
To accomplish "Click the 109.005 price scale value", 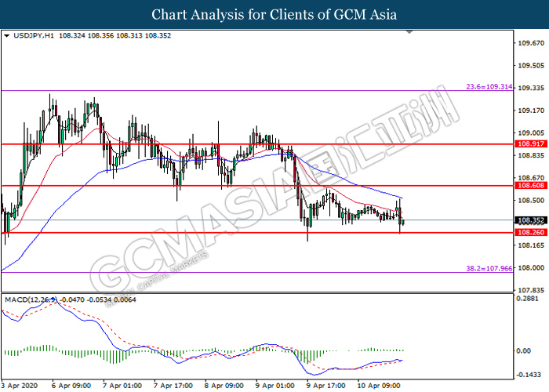I will [x=531, y=133].
